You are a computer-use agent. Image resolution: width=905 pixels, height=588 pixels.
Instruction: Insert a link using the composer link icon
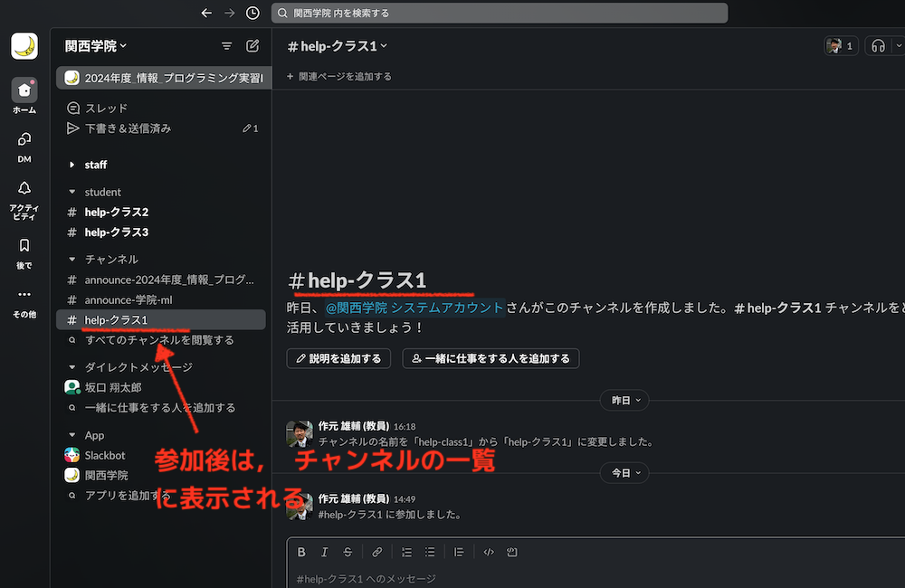coord(376,552)
